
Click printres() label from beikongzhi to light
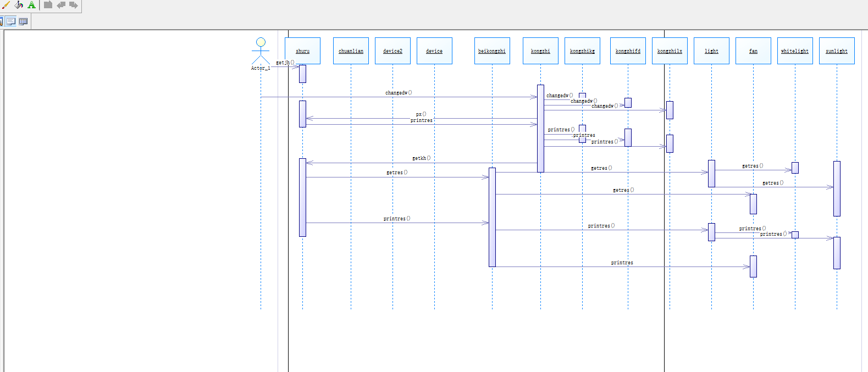pyautogui.click(x=601, y=226)
